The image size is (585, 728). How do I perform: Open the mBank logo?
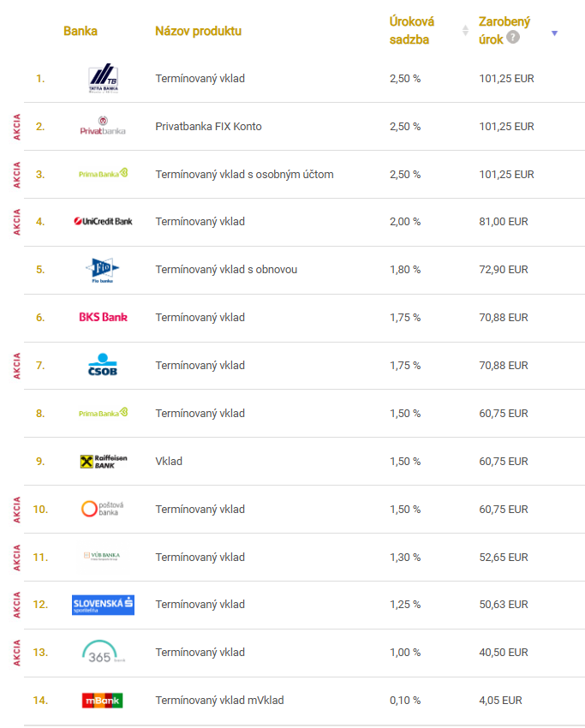pos(103,701)
